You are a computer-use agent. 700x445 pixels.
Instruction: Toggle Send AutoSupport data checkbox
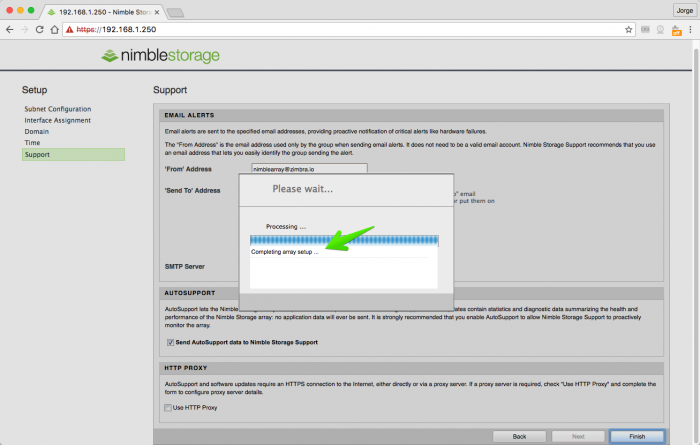(x=170, y=342)
